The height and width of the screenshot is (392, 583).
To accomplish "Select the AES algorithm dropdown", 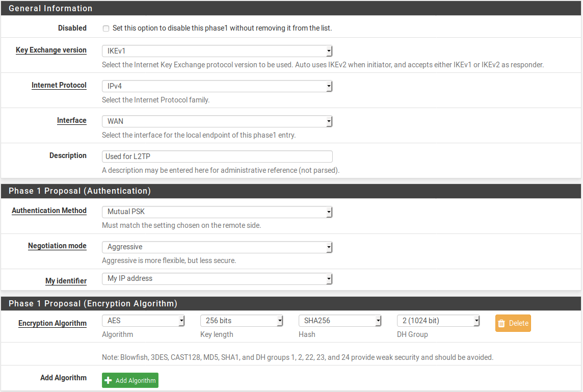I will 143,321.
